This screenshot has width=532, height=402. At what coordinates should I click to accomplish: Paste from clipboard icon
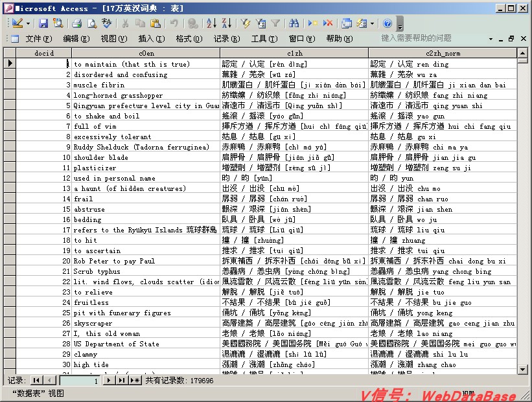coord(155,23)
